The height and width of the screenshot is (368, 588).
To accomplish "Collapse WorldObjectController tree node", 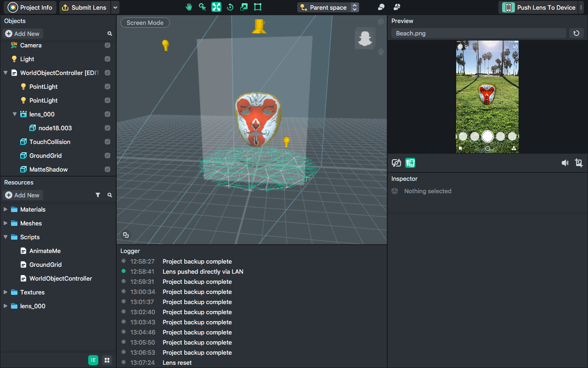I will pyautogui.click(x=6, y=73).
